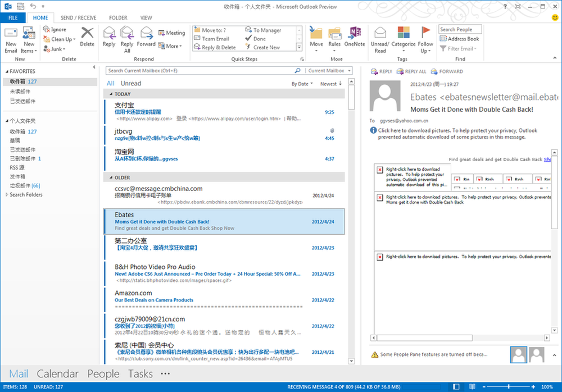
Task: Open the FILE tab
Action: pos(13,17)
